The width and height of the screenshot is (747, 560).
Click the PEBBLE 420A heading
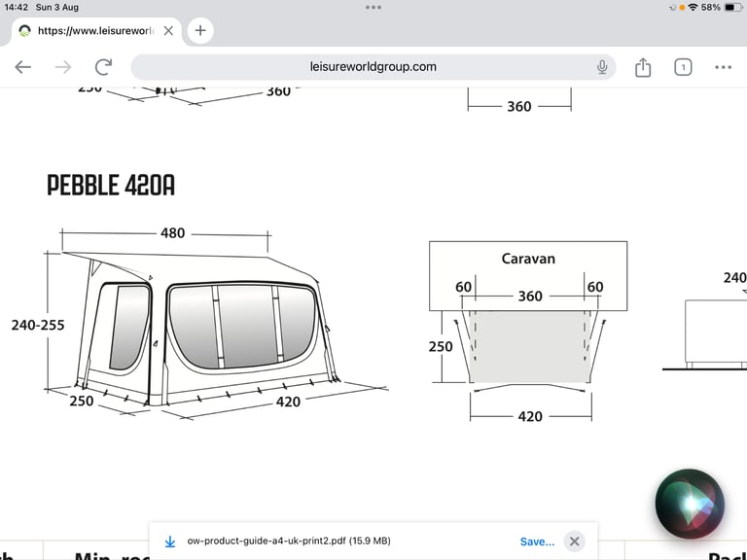[111, 186]
